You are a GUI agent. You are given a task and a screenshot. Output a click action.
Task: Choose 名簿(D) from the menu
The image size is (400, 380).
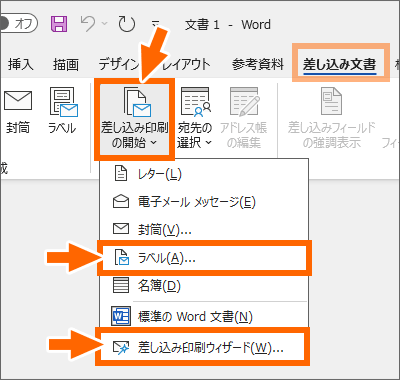[x=204, y=286]
